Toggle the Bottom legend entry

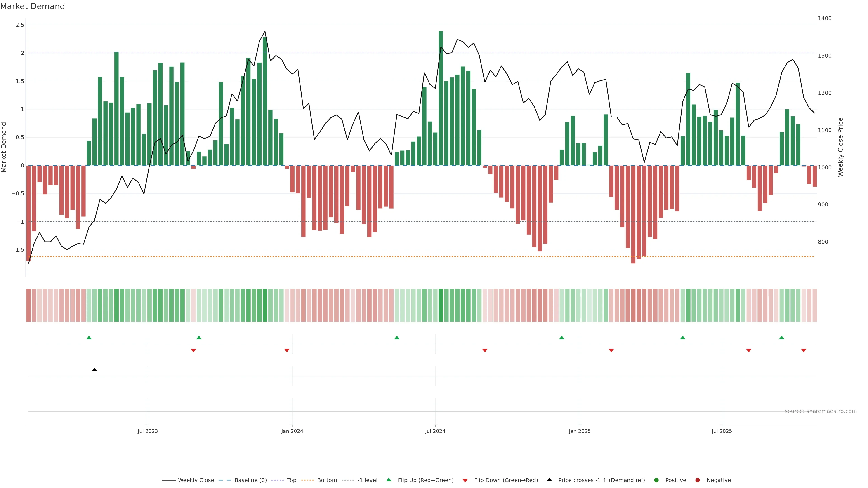pyautogui.click(x=327, y=480)
